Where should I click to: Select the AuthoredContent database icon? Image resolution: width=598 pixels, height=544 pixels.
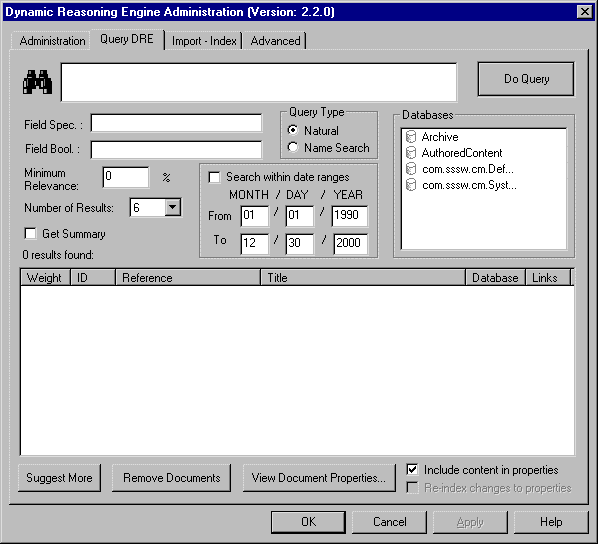tap(411, 153)
